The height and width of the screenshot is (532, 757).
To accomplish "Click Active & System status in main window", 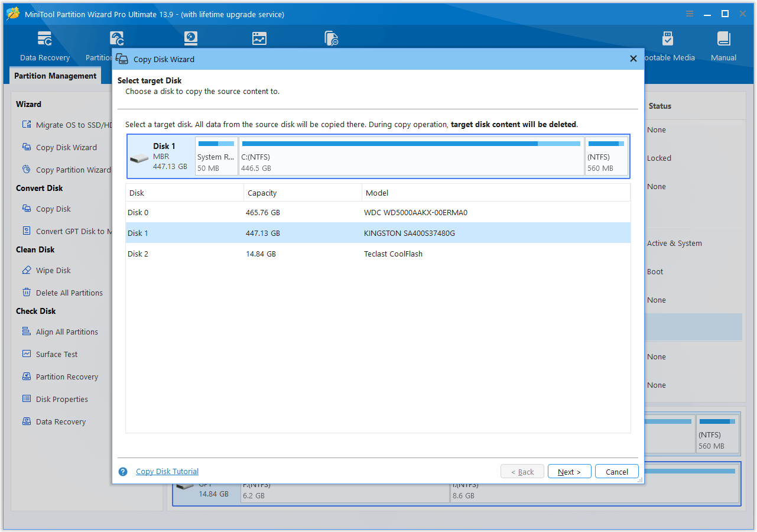I will [x=674, y=243].
